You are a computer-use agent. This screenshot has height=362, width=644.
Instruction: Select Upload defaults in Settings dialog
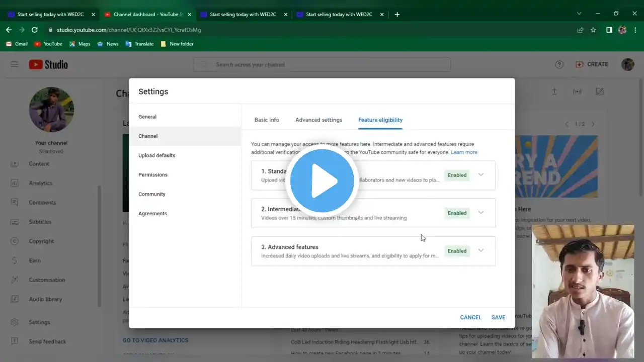tap(185, 155)
